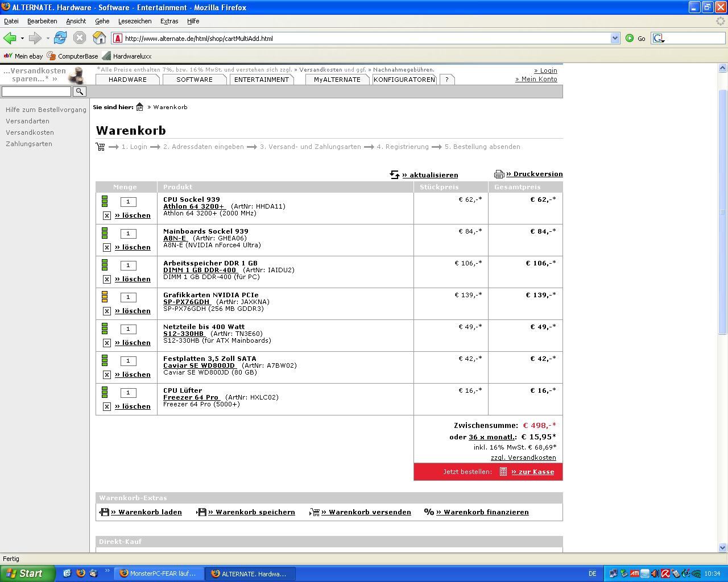Click the green Go button icon

point(630,38)
